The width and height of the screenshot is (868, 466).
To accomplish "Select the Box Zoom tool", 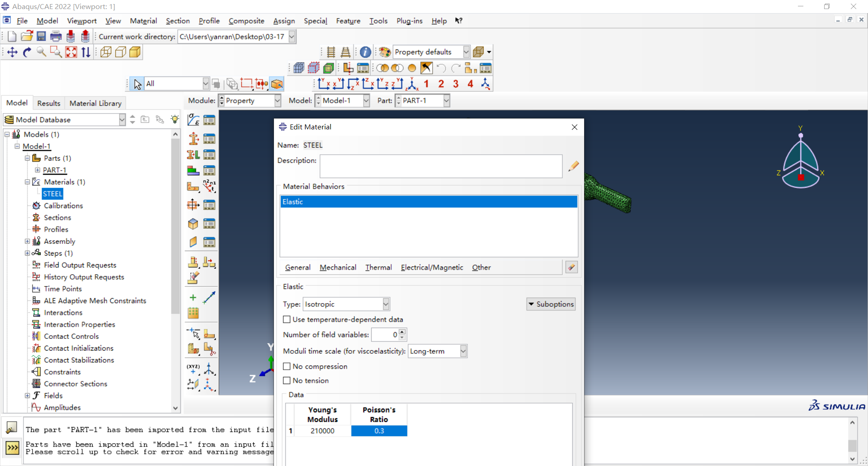I will pyautogui.click(x=56, y=52).
